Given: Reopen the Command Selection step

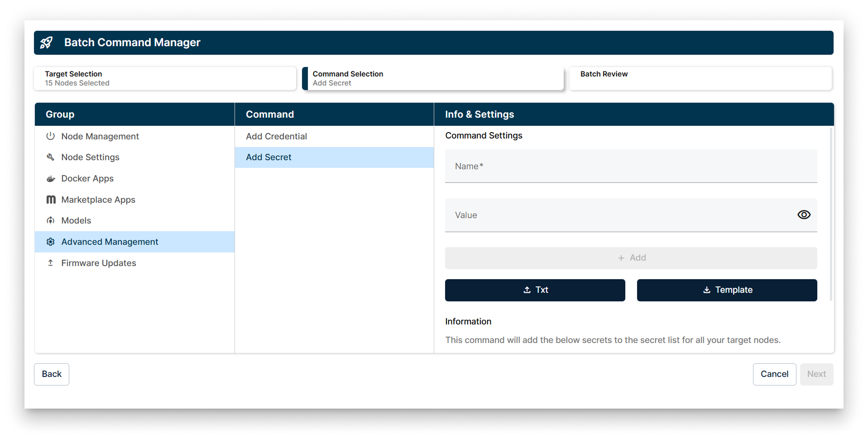Looking at the screenshot, I should pyautogui.click(x=433, y=78).
